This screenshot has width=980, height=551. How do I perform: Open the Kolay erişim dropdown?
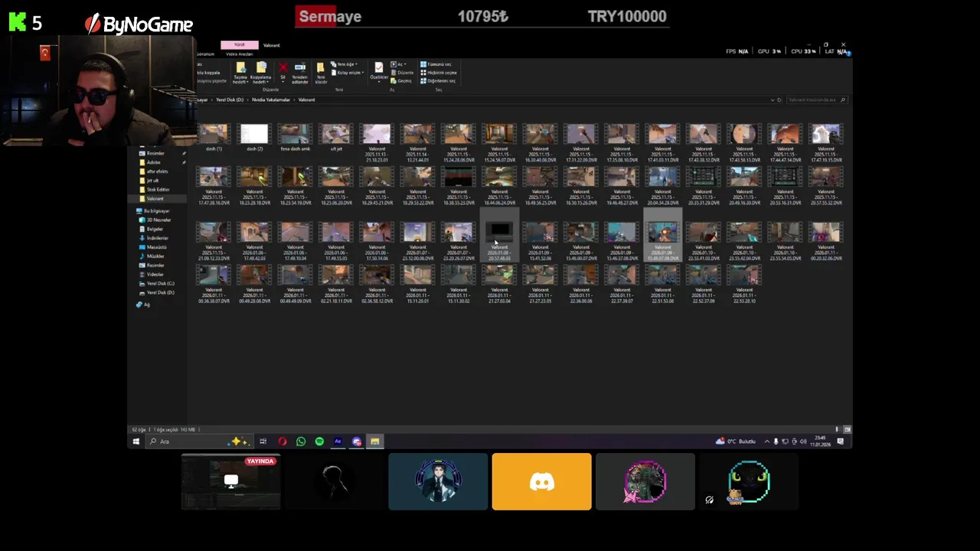point(348,73)
